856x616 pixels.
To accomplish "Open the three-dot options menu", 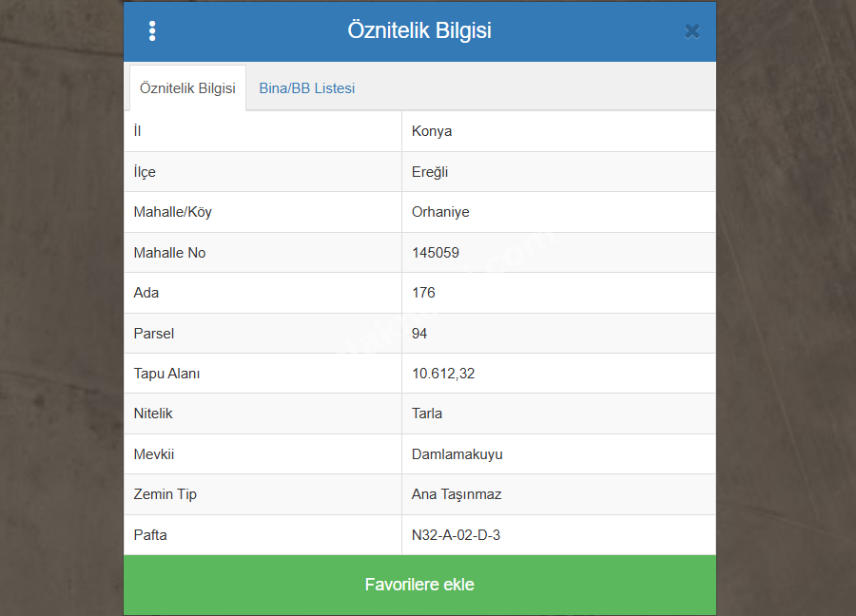I will tap(152, 31).
